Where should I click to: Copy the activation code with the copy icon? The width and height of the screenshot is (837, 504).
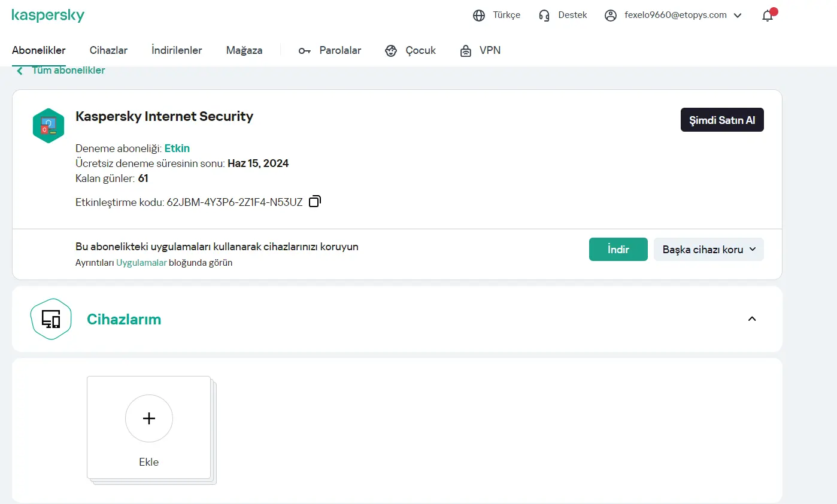315,201
